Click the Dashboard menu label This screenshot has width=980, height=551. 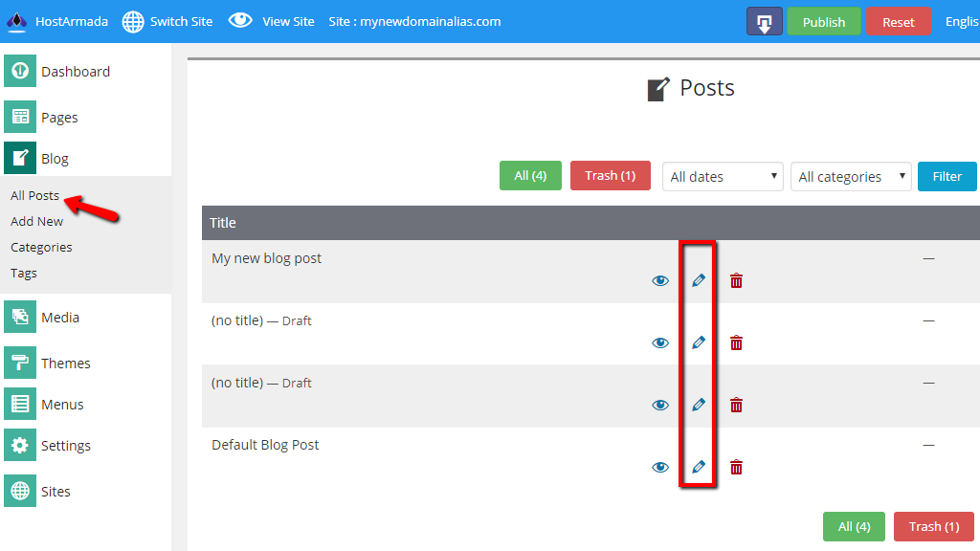(76, 72)
